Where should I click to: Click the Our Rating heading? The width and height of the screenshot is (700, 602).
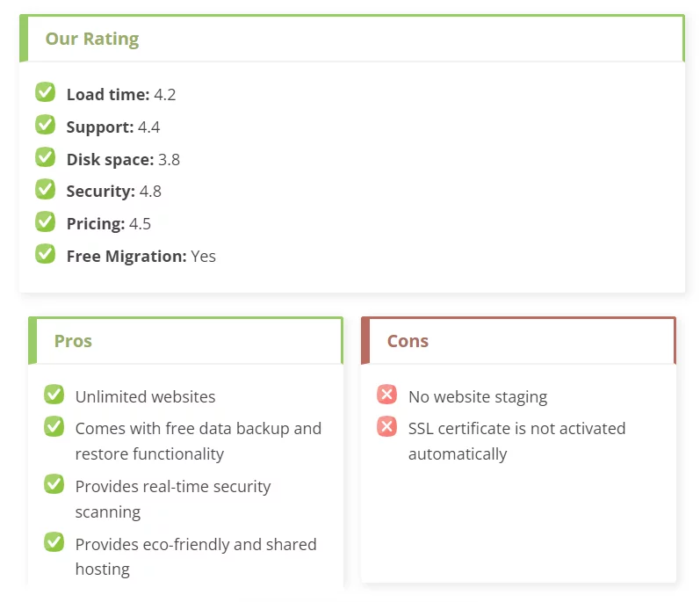92,39
